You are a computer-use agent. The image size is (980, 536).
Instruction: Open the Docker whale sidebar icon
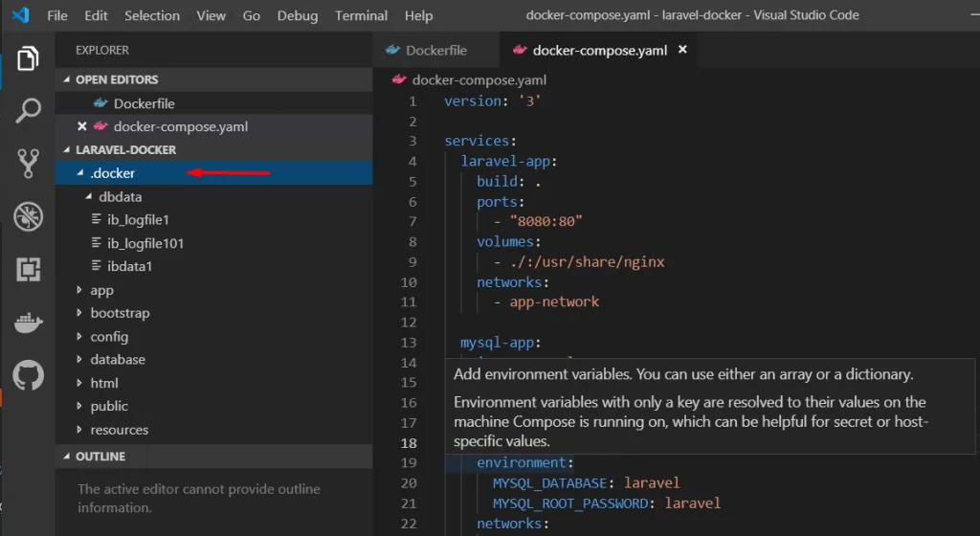point(28,323)
